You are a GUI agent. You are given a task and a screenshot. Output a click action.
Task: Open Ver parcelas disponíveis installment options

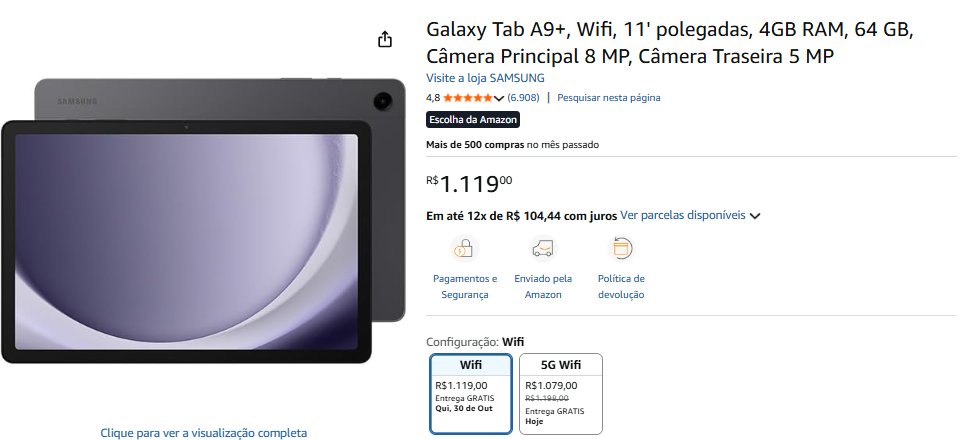pos(683,216)
